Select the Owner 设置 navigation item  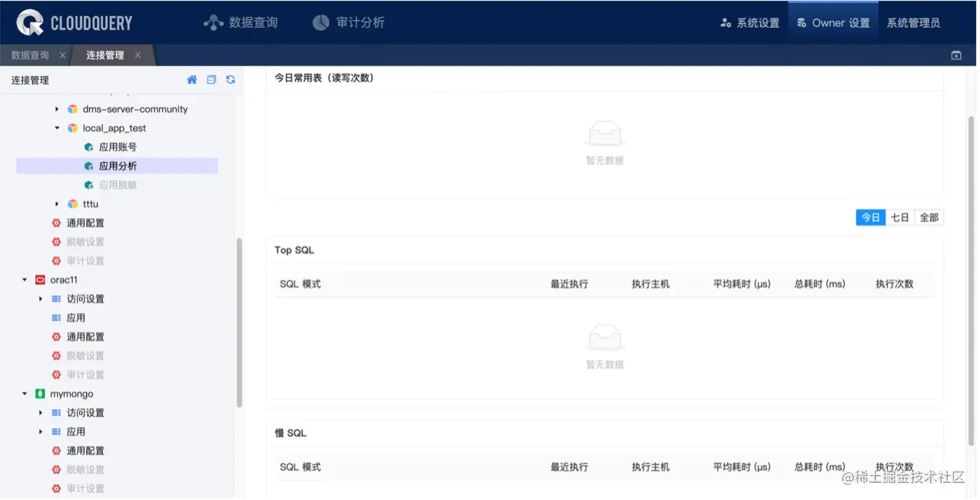833,23
